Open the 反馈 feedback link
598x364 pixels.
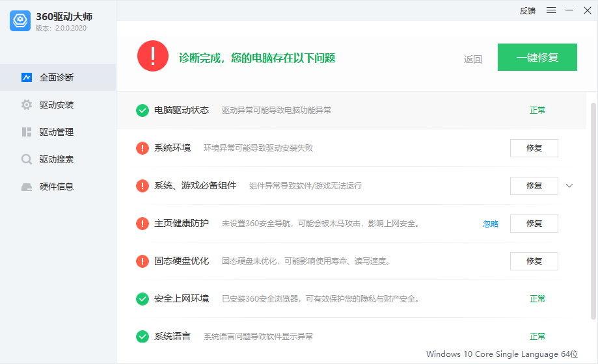coord(528,10)
